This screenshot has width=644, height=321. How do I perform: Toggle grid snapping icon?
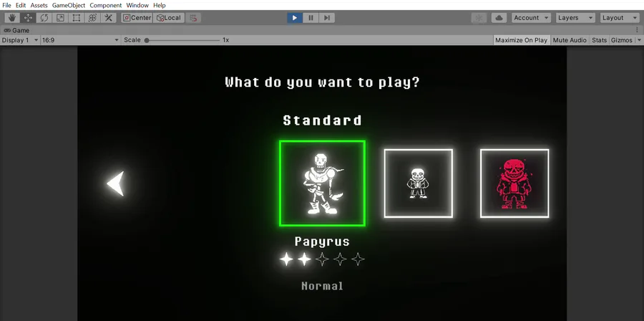point(193,18)
